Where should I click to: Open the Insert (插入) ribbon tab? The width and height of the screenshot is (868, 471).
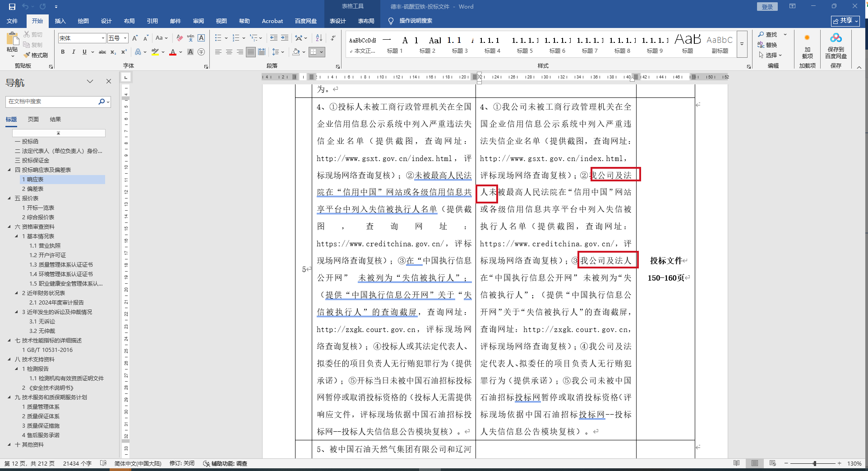point(60,21)
